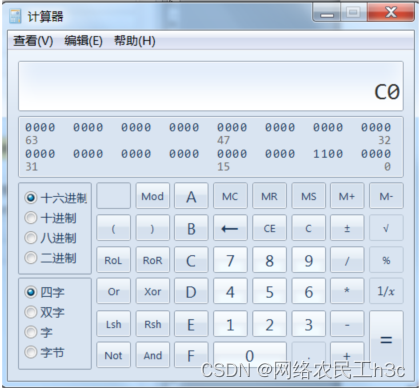Click the C0 result display
This screenshot has height=389, width=420.
211,86
